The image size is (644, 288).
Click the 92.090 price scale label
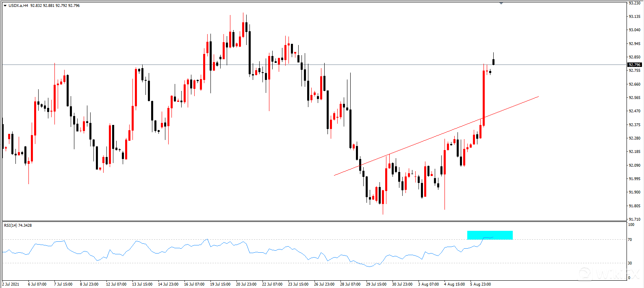pyautogui.click(x=634, y=165)
